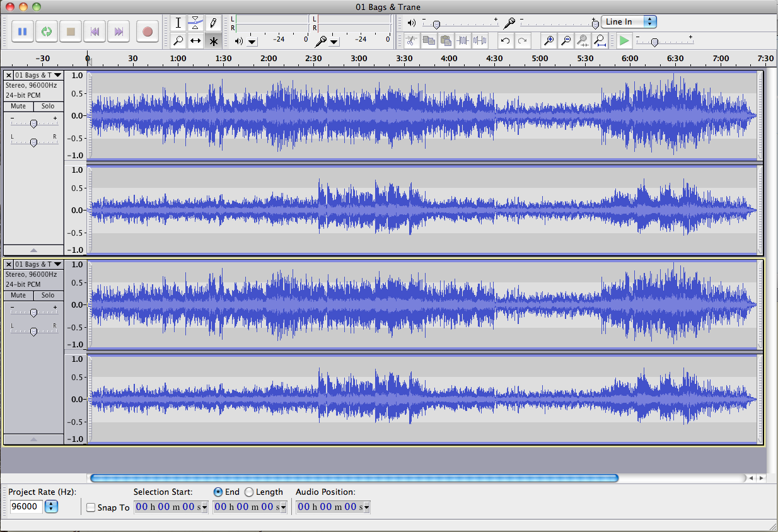This screenshot has width=778, height=532.
Task: Open the Line In input source dropdown
Action: coord(629,21)
